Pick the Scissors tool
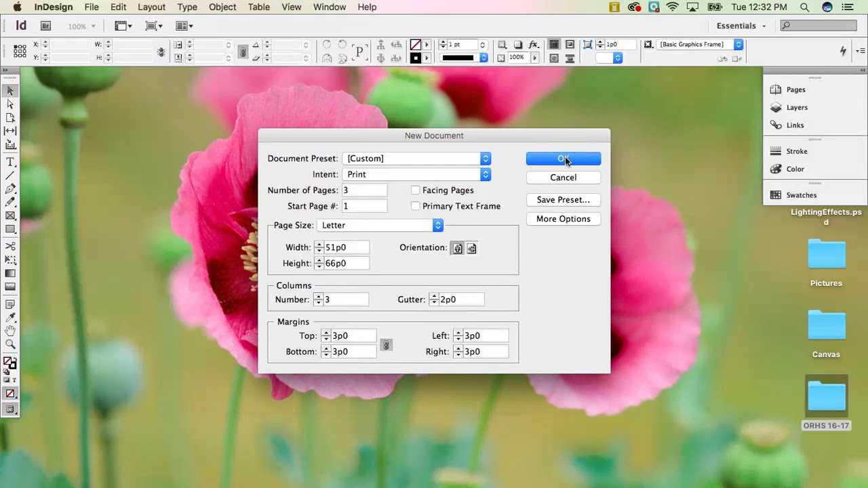This screenshot has height=488, width=868. click(x=10, y=247)
